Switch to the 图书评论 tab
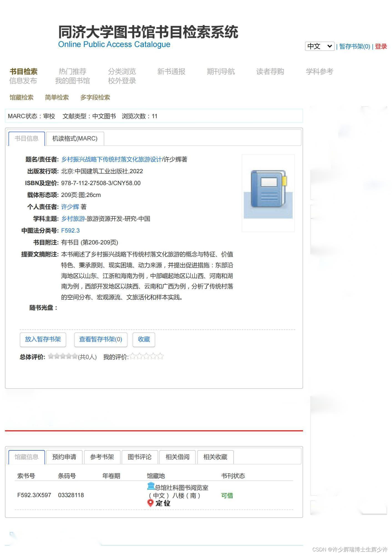392x555 pixels. coord(140,457)
